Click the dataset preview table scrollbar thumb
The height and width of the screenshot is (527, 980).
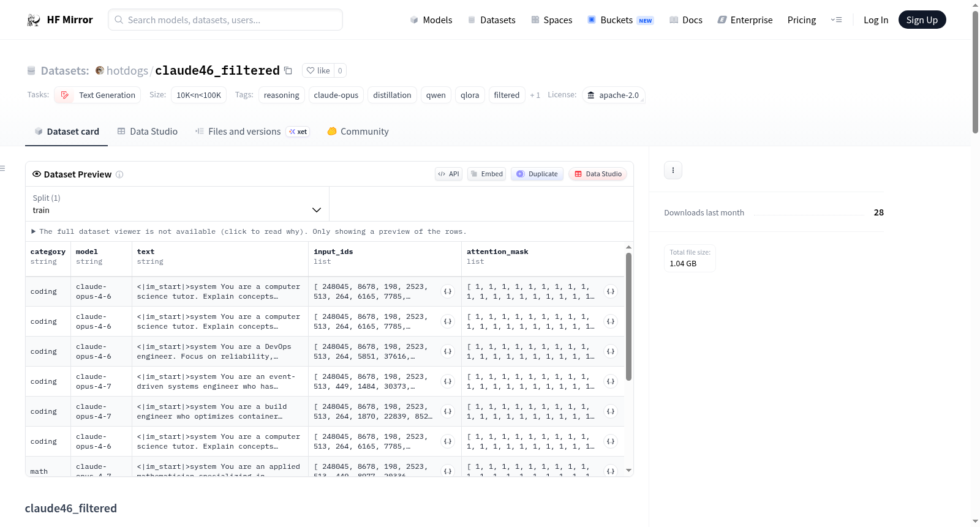tap(628, 316)
